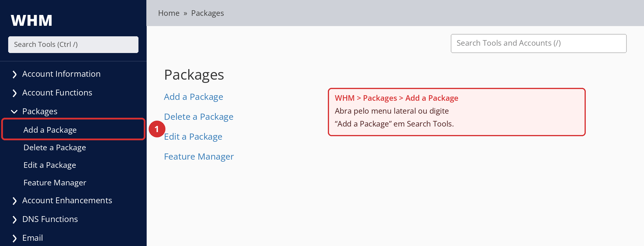
Task: Open Delete a Package link in main content
Action: pos(199,117)
